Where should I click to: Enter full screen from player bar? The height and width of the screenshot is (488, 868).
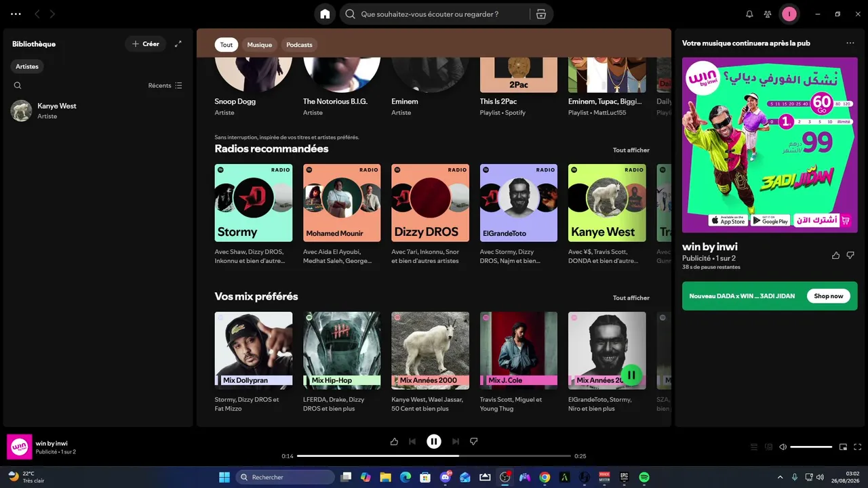pyautogui.click(x=858, y=447)
